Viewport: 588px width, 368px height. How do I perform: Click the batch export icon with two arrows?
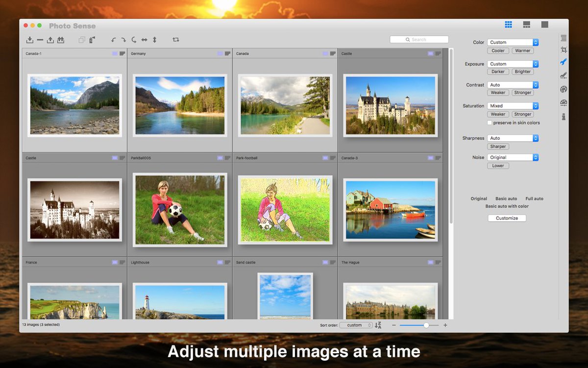click(x=61, y=40)
